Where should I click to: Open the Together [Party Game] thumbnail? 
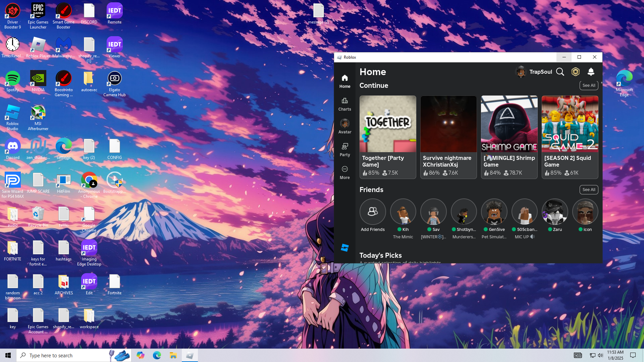[x=388, y=124]
